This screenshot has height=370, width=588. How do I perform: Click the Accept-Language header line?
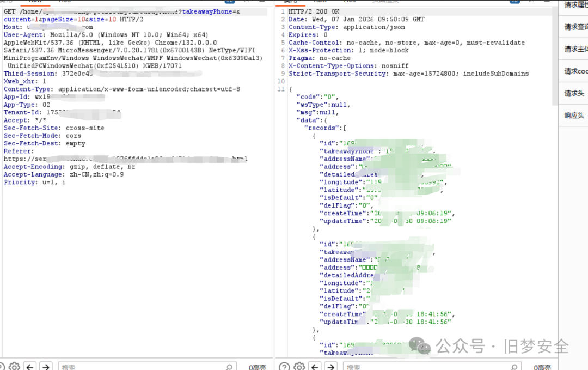(64, 174)
